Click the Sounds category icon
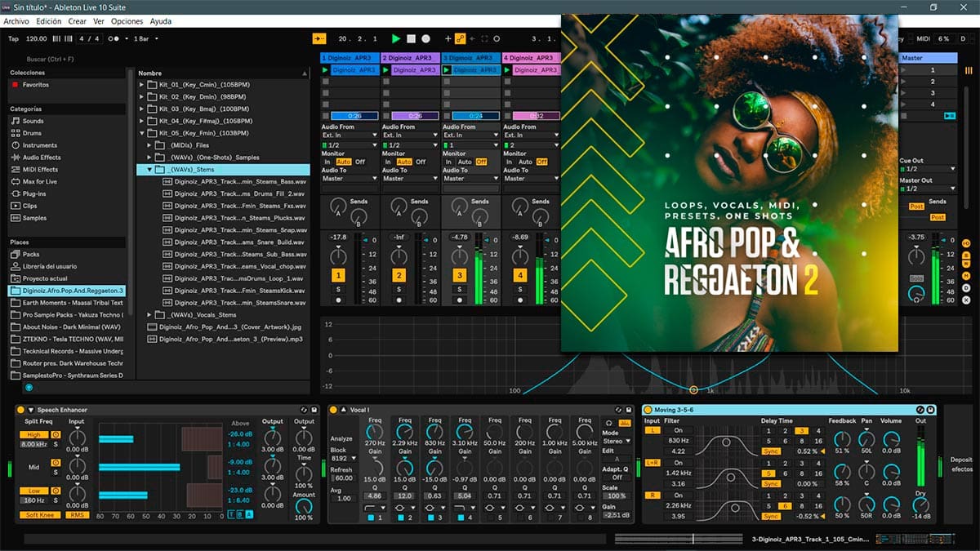Viewport: 980px width, 551px height. [x=16, y=121]
